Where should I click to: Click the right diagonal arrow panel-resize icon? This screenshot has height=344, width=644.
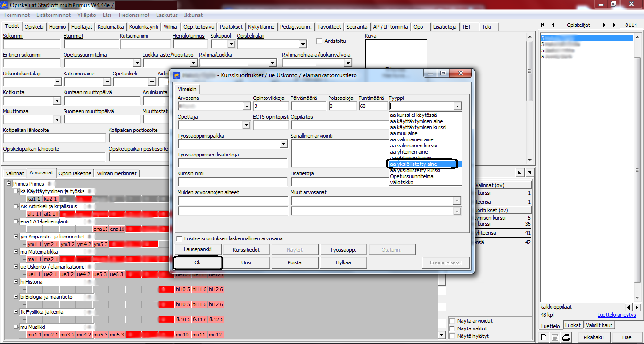(x=529, y=172)
